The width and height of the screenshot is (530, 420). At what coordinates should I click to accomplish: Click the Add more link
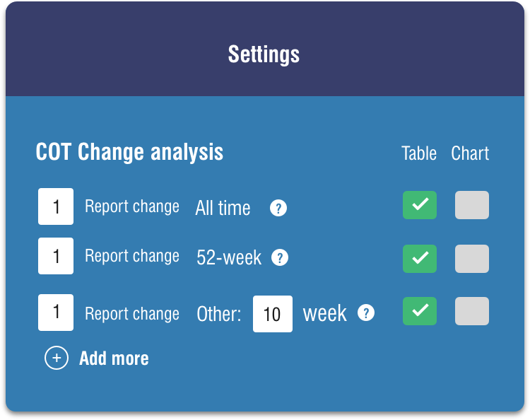[x=114, y=358]
